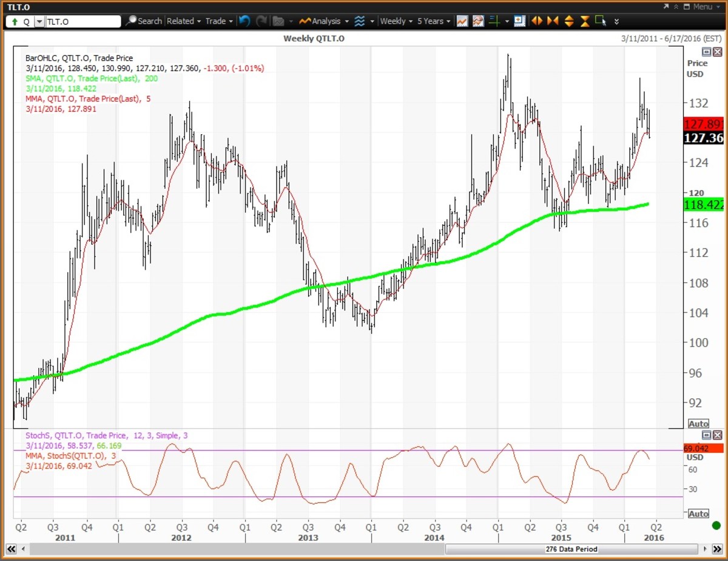Click the green crosshair cursor icon
Image resolution: width=728 pixels, height=561 pixels.
click(494, 21)
